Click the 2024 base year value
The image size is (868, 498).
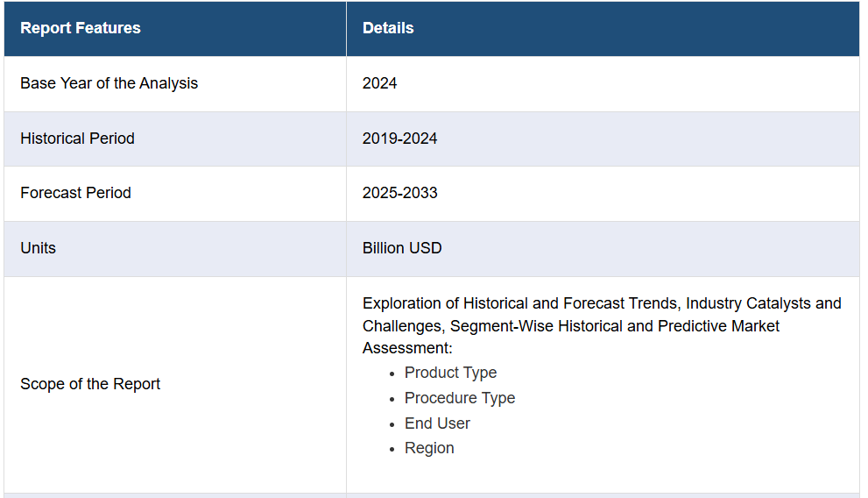(x=380, y=83)
